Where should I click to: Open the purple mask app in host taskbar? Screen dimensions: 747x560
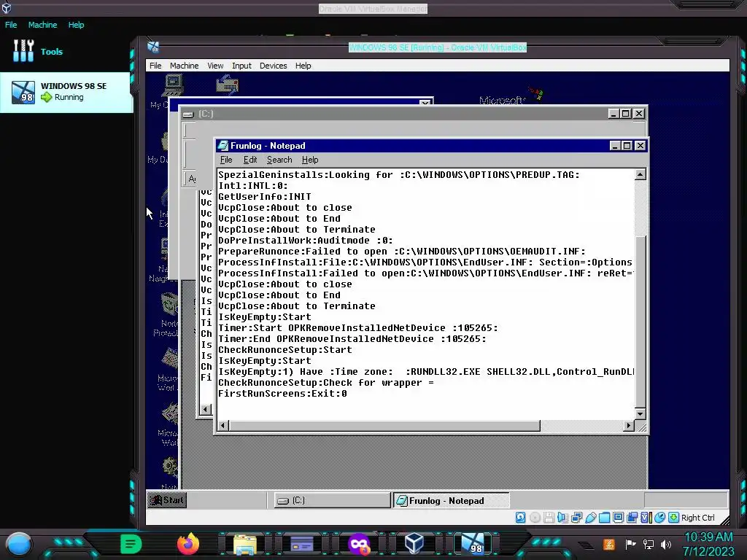359,544
